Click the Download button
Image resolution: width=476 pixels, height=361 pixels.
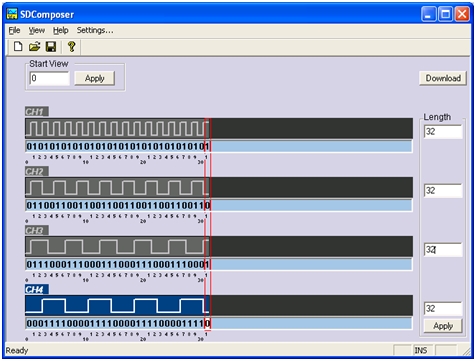click(x=443, y=78)
